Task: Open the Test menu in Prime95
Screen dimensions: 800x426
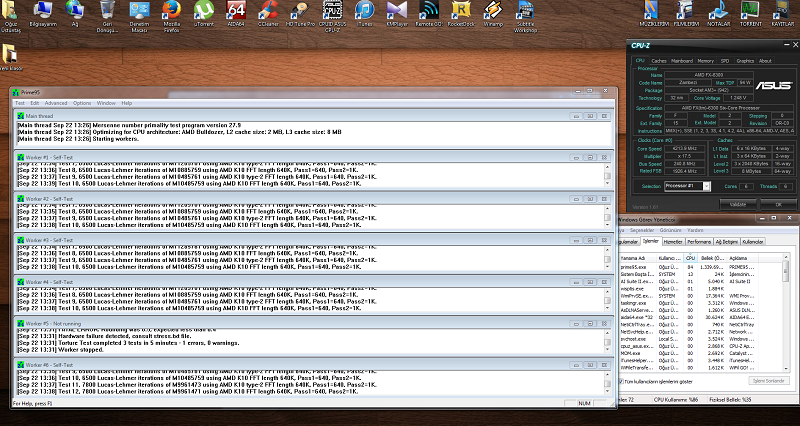Action: click(20, 103)
